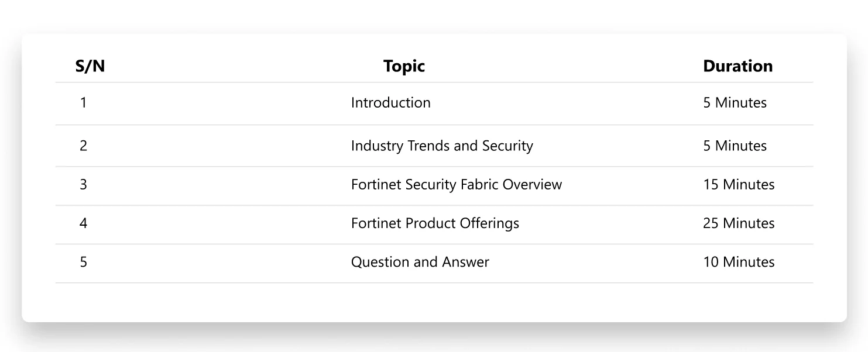Click the Introduction row's 5 Minutes duration
The image size is (868, 352).
point(735,103)
